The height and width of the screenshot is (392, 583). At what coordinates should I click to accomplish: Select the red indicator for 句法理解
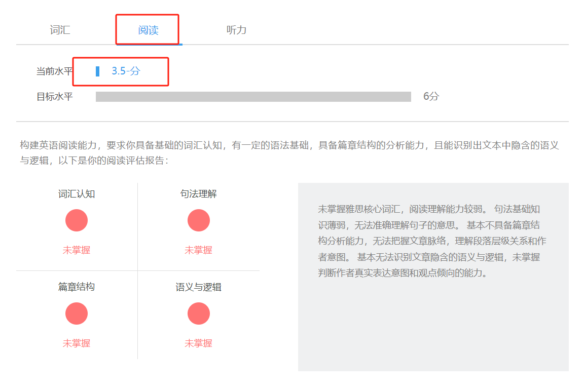(198, 220)
